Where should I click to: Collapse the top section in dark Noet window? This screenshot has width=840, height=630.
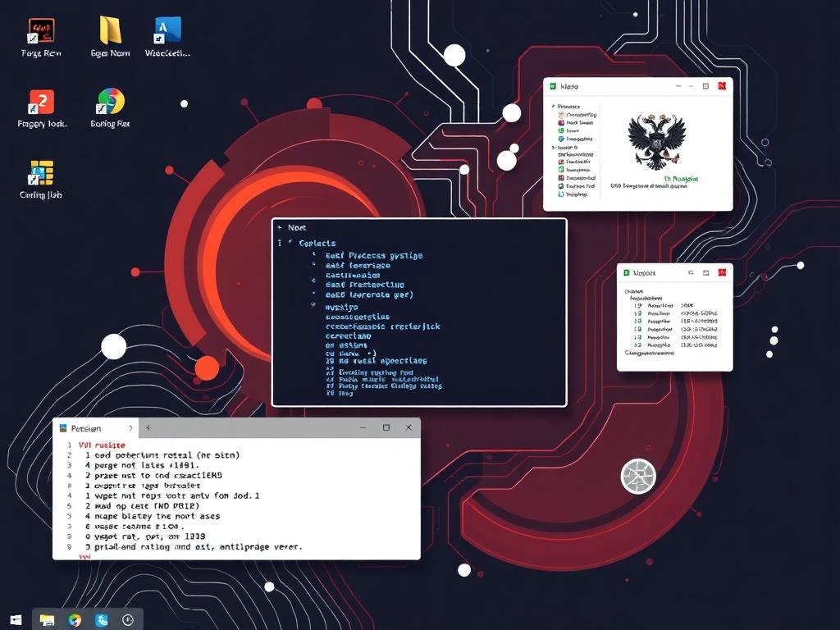(x=290, y=243)
